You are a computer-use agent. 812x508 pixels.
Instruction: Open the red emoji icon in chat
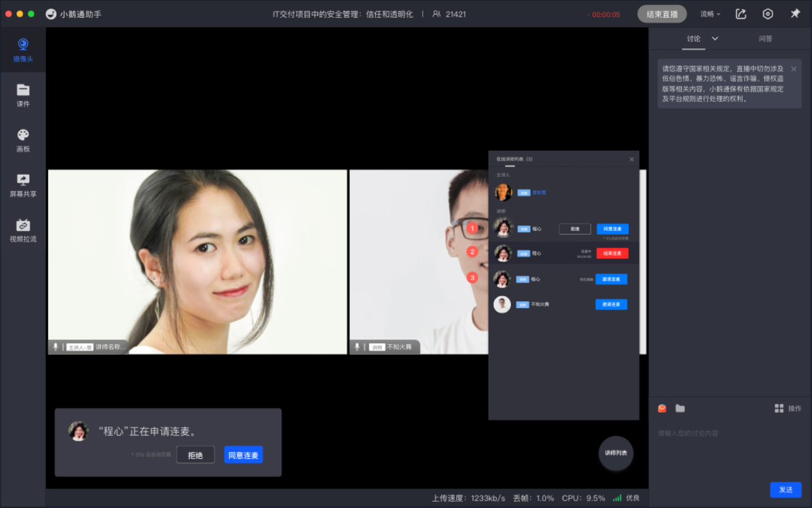[x=662, y=408]
